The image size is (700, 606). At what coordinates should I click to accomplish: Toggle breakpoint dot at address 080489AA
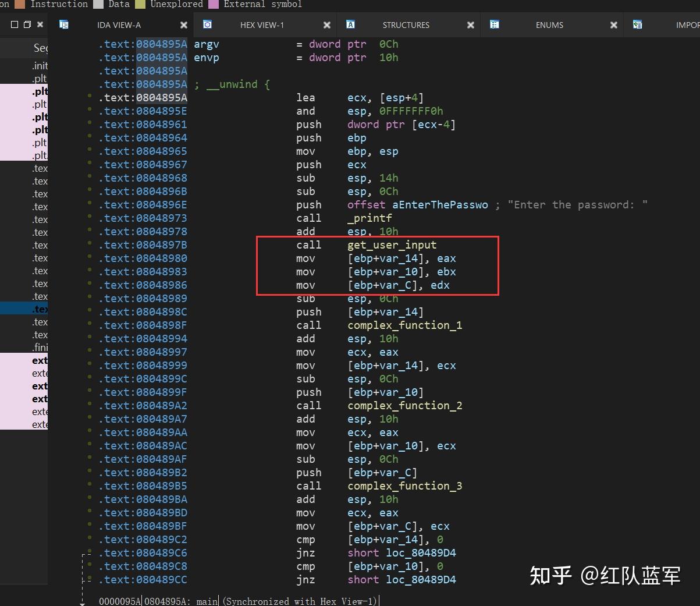pyautogui.click(x=89, y=430)
